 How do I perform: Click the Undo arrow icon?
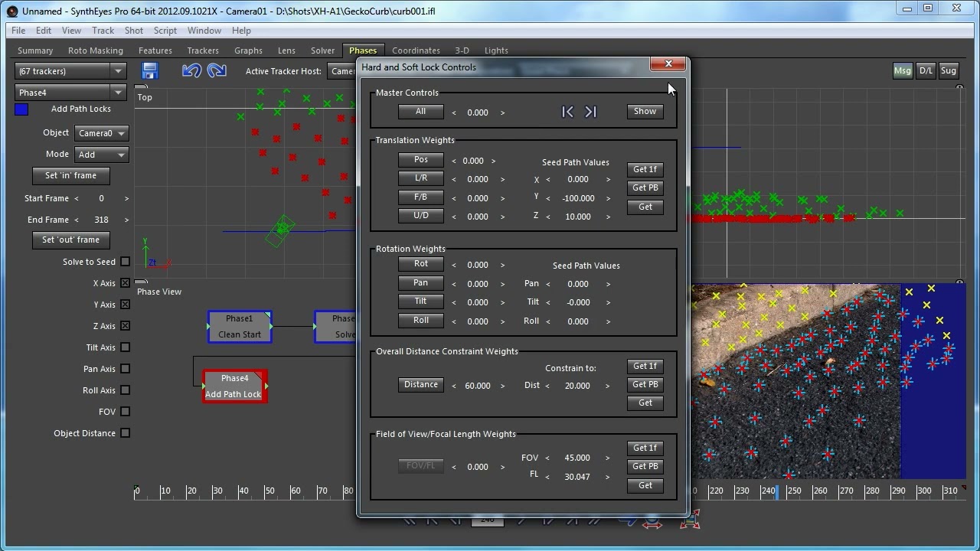pyautogui.click(x=191, y=71)
